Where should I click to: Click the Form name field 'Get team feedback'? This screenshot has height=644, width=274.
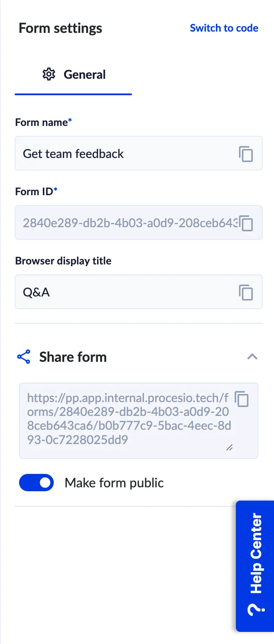(126, 154)
